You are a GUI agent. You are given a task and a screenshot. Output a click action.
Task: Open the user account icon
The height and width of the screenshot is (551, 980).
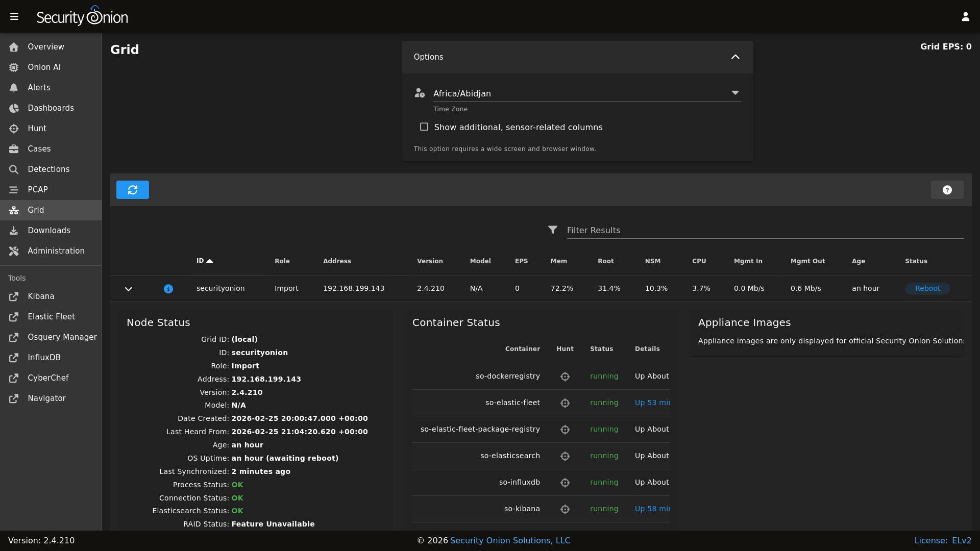965,17
